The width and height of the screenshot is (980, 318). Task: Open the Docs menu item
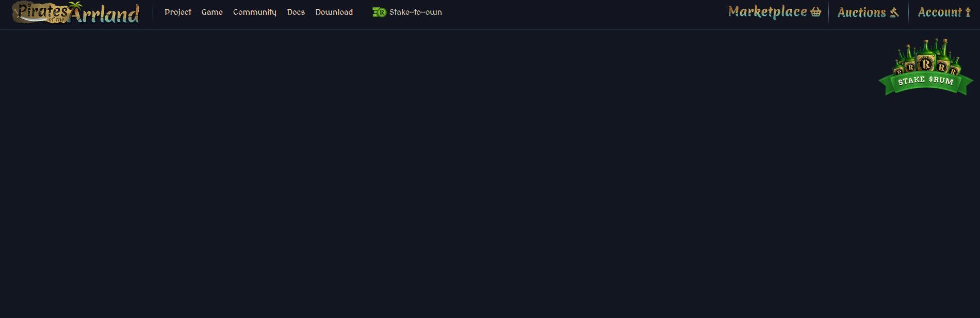296,12
